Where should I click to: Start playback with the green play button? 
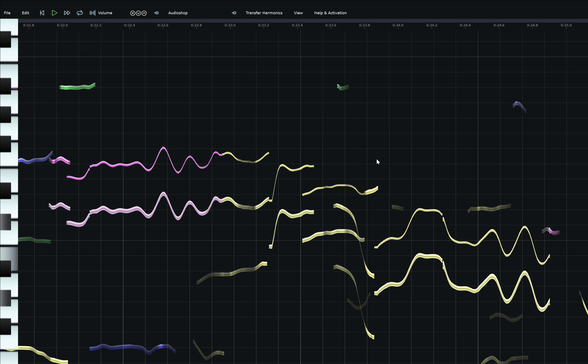coord(54,13)
